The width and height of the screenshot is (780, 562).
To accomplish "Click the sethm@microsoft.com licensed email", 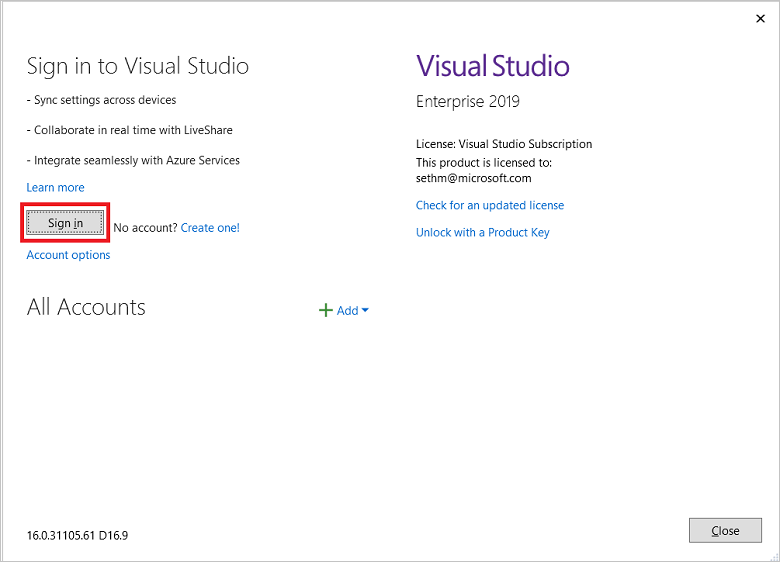I will [474, 178].
